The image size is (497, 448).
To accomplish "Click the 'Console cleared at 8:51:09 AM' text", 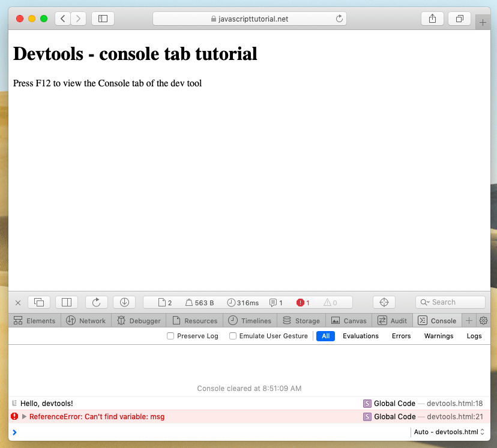I will click(x=249, y=389).
